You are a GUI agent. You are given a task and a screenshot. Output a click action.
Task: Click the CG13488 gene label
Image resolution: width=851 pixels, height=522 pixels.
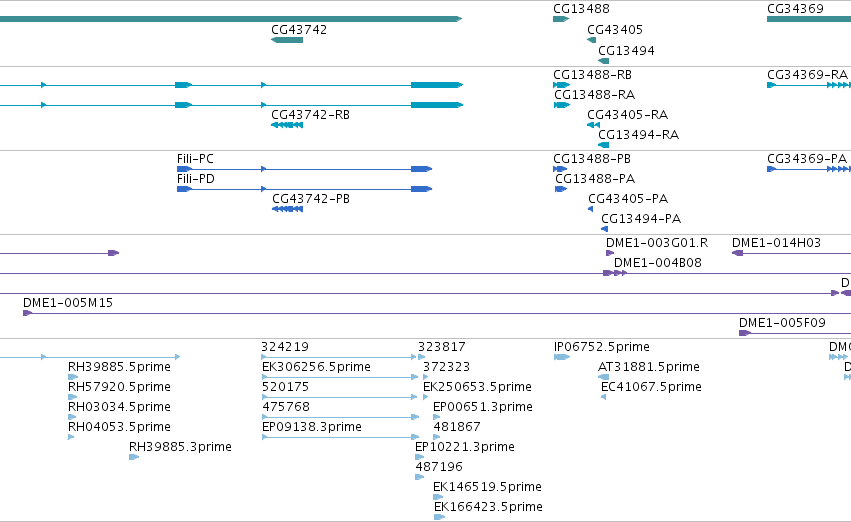(x=581, y=9)
